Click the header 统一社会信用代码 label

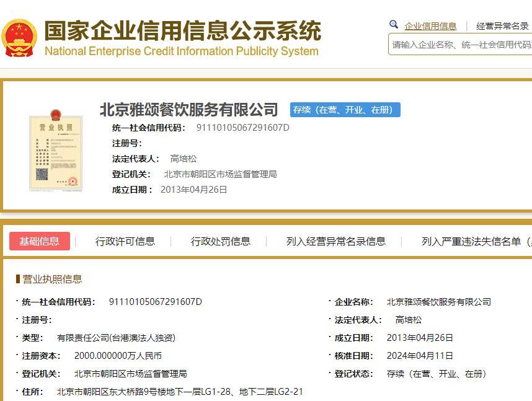click(x=149, y=128)
